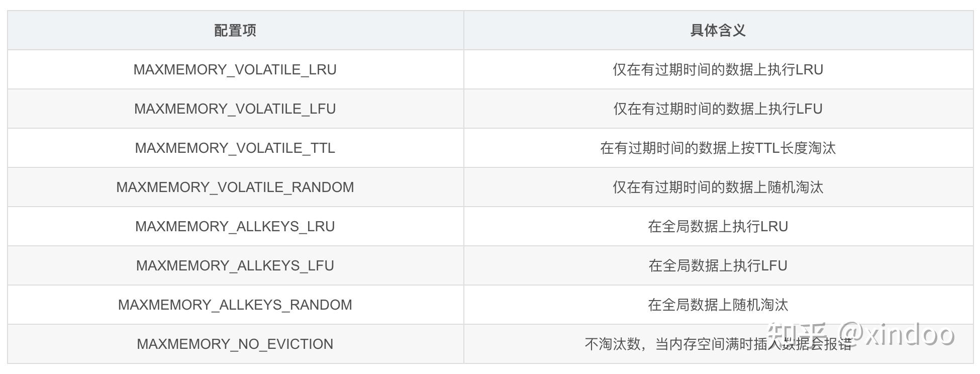This screenshot has height=374, width=980.
Task: Click the @xindoo watermark username
Action: [897, 333]
